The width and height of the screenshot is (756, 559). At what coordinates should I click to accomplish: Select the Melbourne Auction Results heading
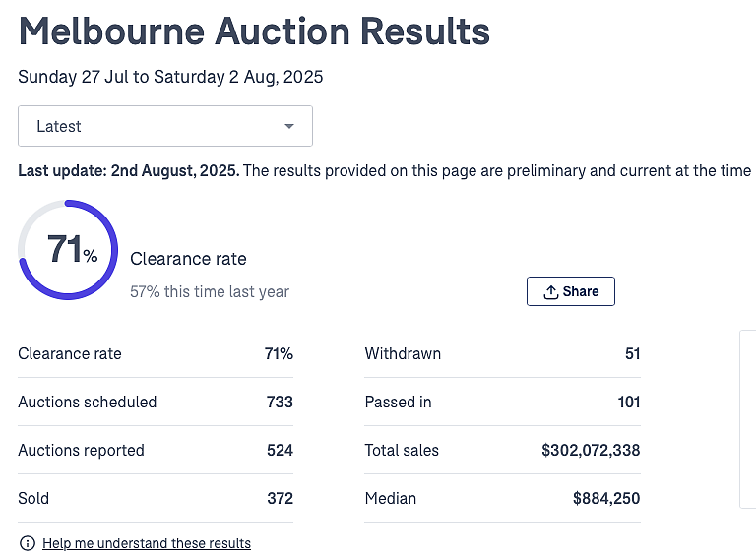[254, 31]
